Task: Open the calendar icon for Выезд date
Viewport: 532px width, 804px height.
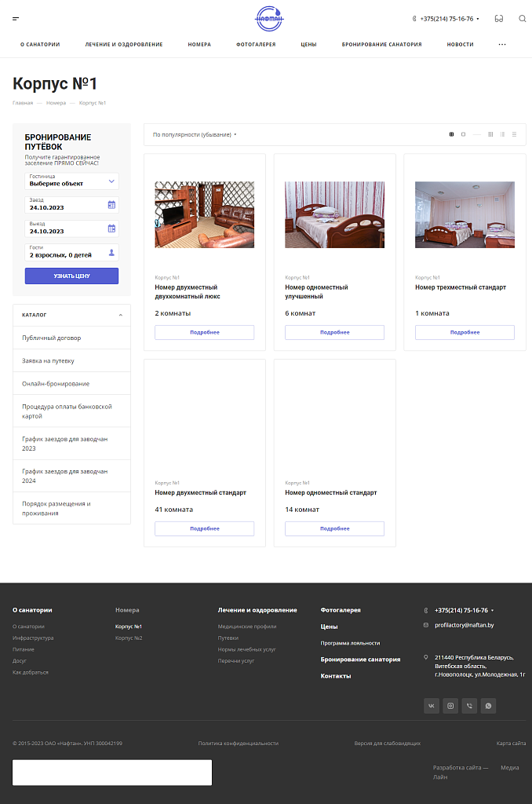Action: tap(111, 228)
